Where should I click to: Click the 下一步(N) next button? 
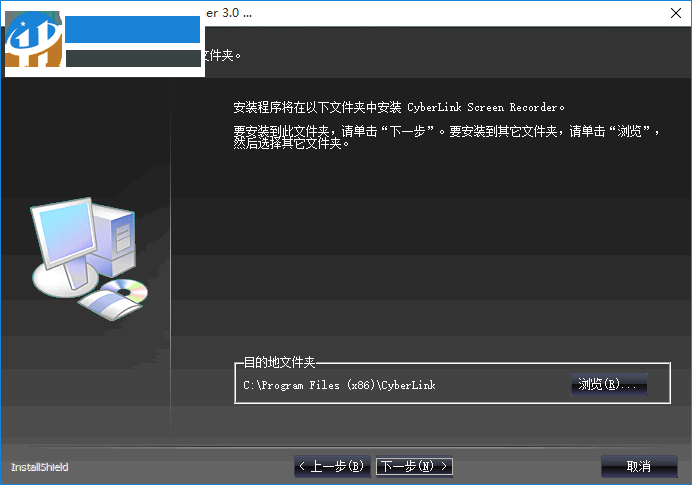(x=414, y=466)
